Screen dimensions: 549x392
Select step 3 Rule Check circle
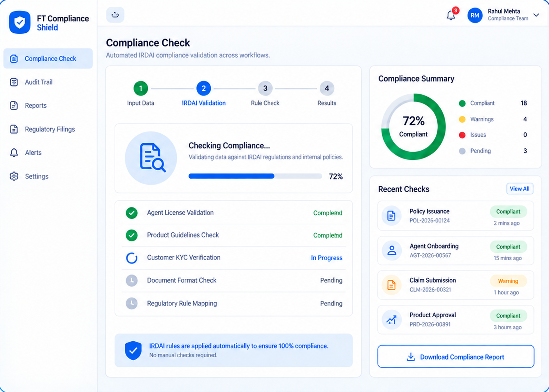pos(265,88)
